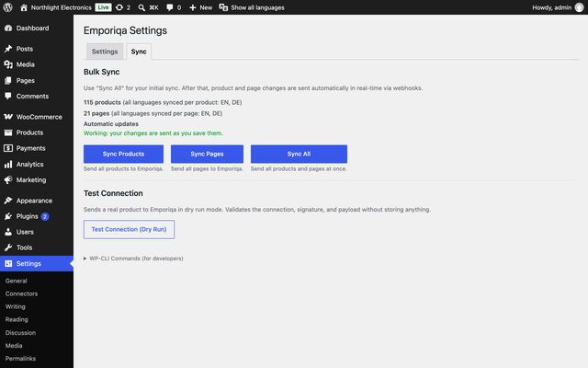Screen dimensions: 588x368
Task: Click the Sync Products button
Action: tap(123, 154)
